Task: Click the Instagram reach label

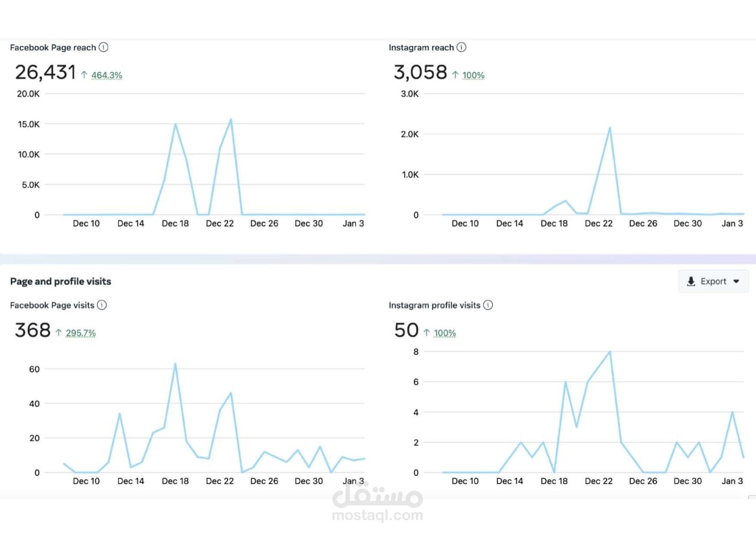Action: click(x=421, y=47)
